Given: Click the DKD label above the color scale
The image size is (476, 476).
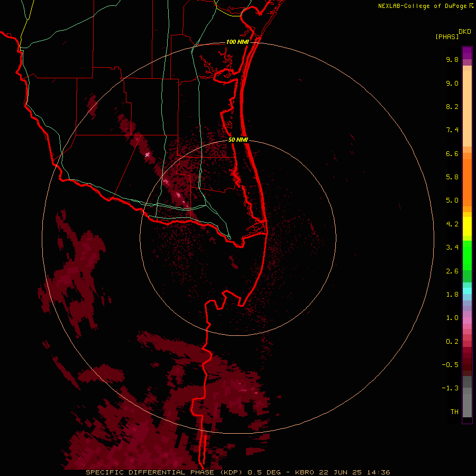Looking at the screenshot, I should 465,32.
